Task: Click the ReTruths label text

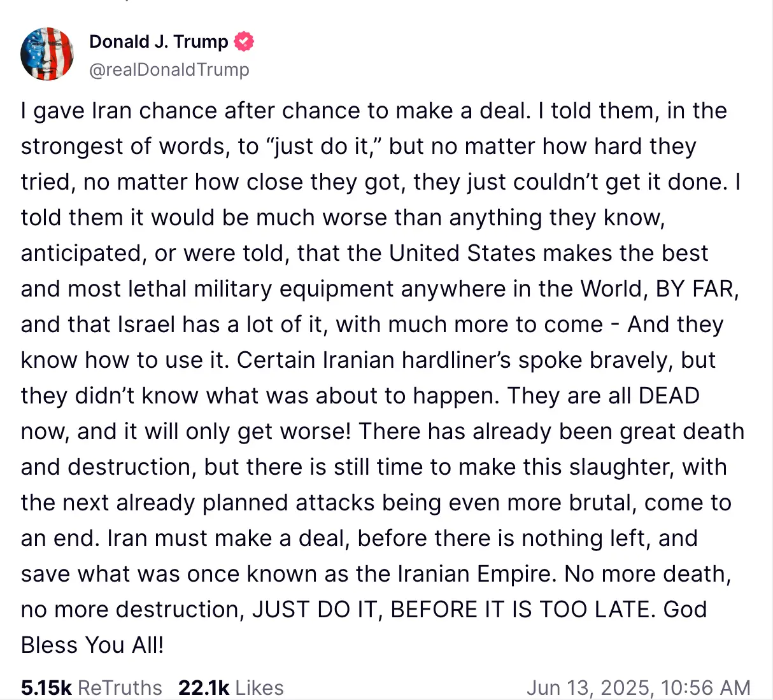Action: tap(118, 687)
